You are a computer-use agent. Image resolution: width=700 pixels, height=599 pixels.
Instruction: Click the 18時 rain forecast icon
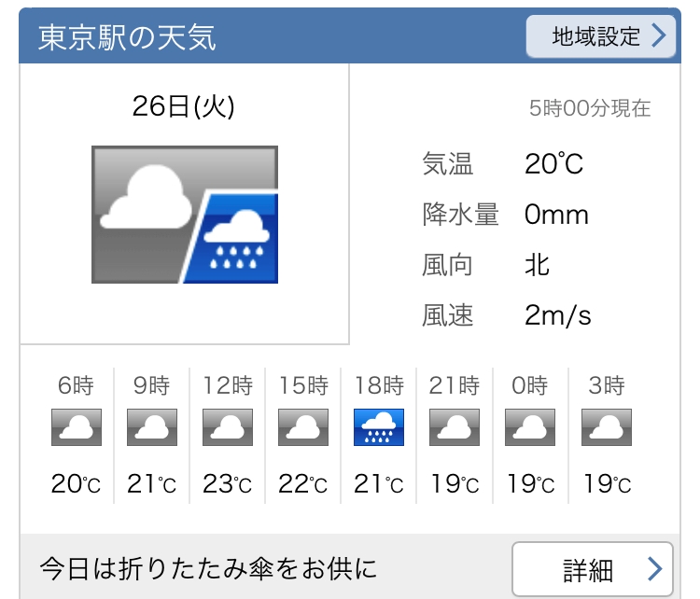379,427
